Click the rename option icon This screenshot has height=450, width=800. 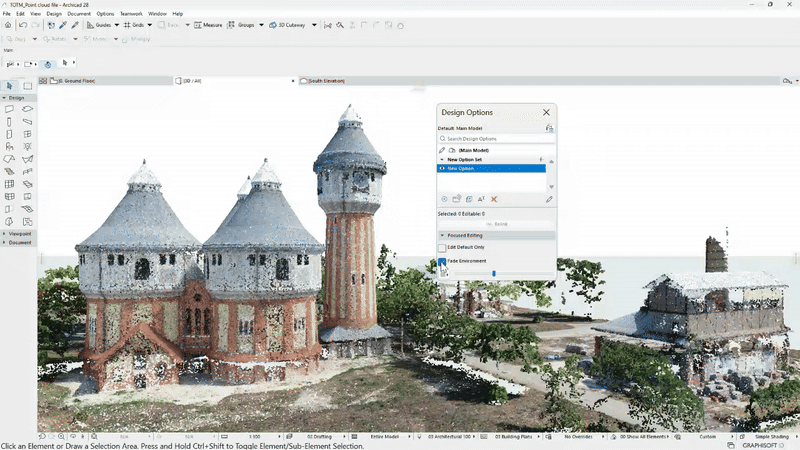481,199
